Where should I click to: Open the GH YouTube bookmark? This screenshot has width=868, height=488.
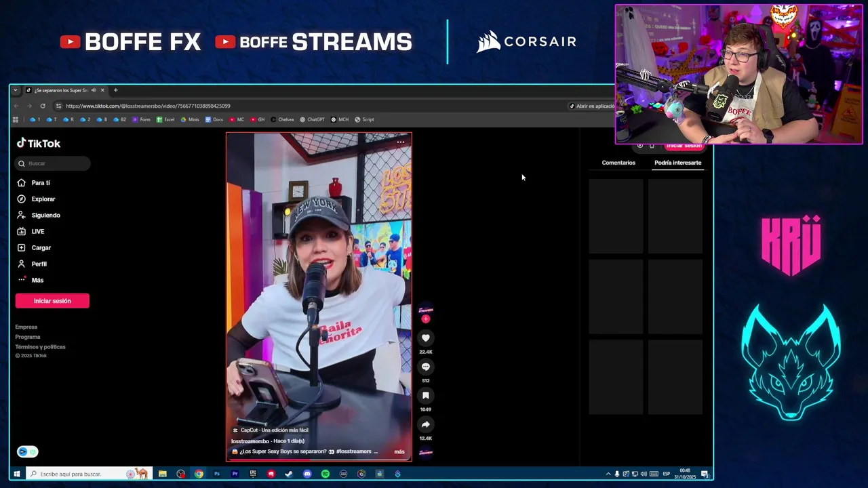[257, 119]
